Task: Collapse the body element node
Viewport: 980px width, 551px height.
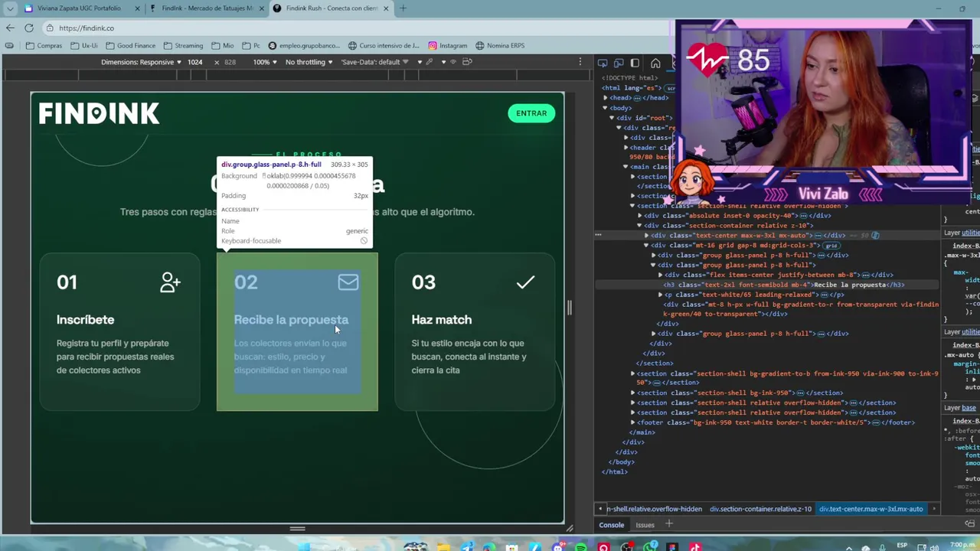Action: coord(605,108)
